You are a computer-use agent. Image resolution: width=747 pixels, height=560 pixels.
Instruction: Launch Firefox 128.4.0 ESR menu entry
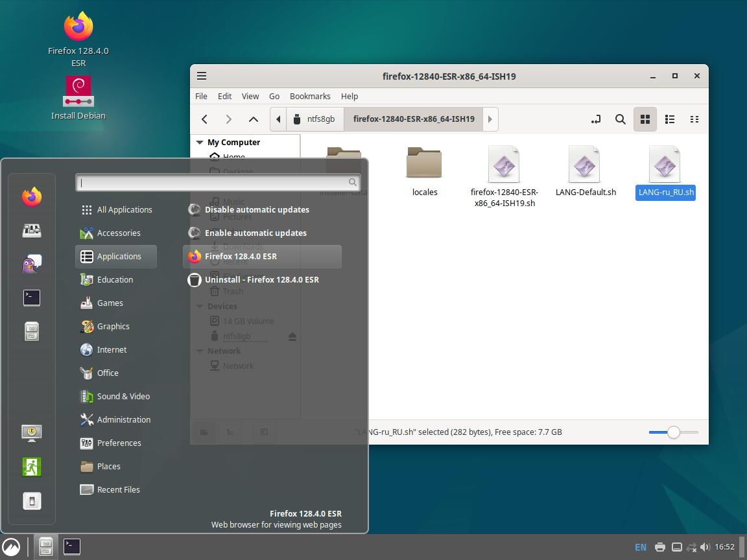point(262,256)
